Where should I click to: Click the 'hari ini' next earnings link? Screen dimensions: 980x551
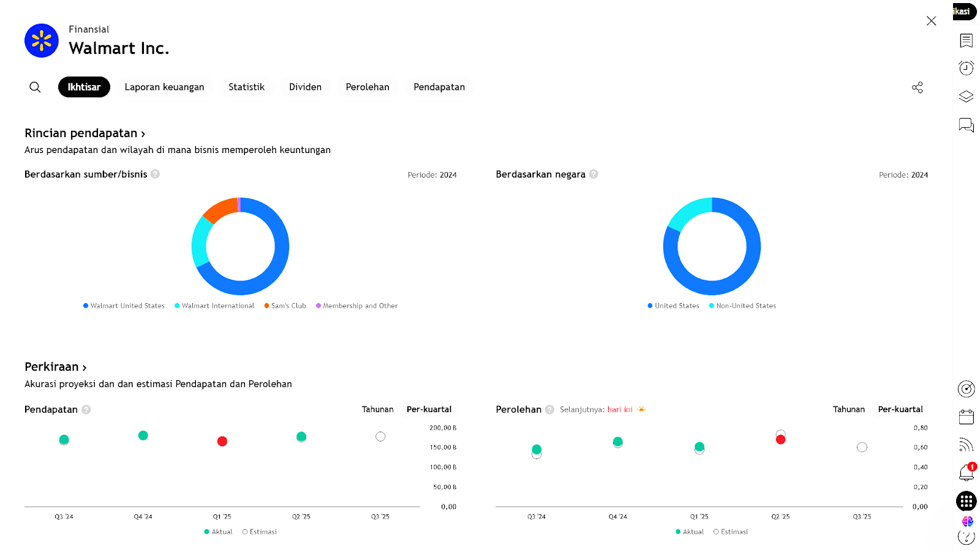(620, 410)
